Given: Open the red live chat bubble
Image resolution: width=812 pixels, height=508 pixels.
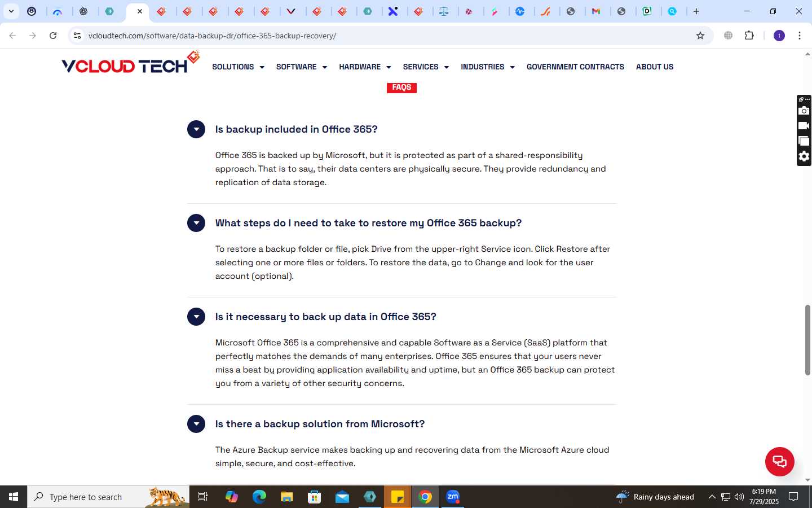Looking at the screenshot, I should (x=779, y=462).
